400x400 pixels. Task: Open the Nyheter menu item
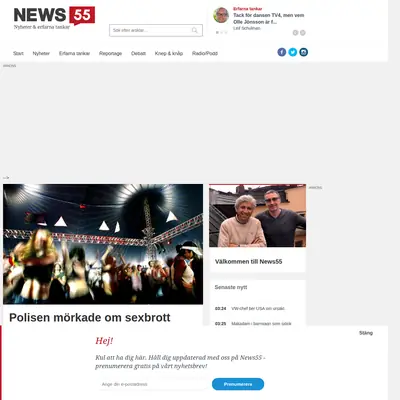41,53
